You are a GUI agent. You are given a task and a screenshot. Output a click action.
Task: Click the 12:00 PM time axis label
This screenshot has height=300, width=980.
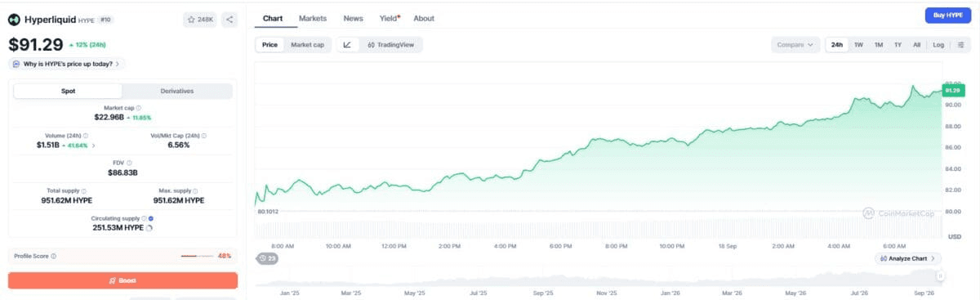tap(394, 245)
